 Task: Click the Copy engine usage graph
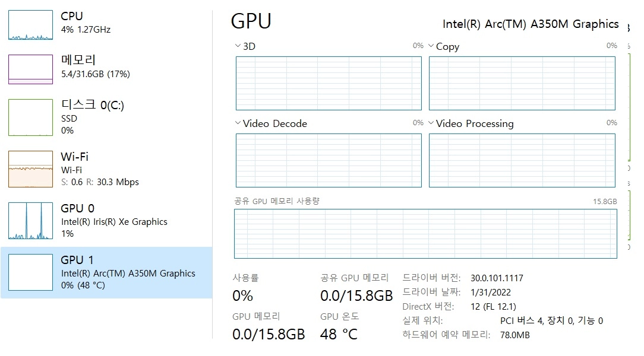[x=522, y=83]
